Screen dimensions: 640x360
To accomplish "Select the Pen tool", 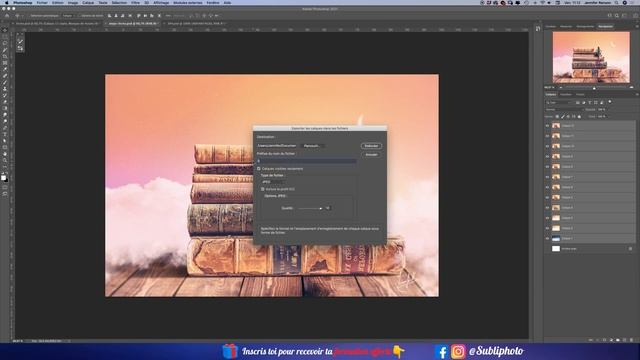I will click(x=5, y=128).
